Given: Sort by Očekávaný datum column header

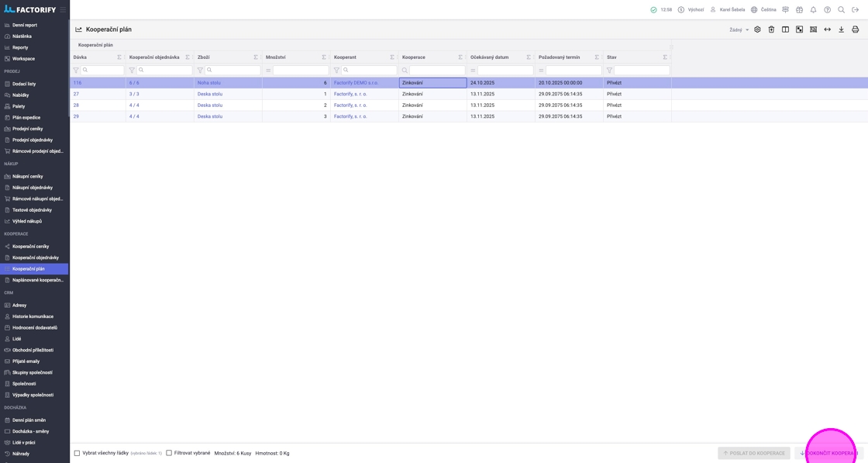Looking at the screenshot, I should [x=489, y=57].
